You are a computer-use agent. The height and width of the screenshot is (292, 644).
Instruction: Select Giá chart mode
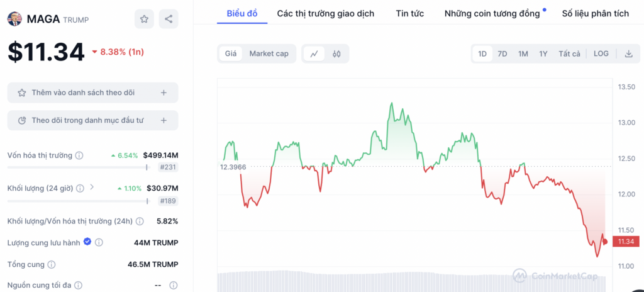[231, 53]
